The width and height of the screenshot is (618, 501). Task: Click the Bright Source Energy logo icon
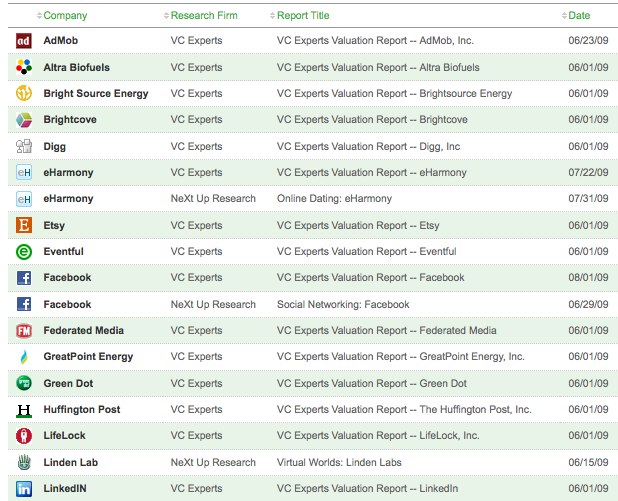tap(24, 93)
